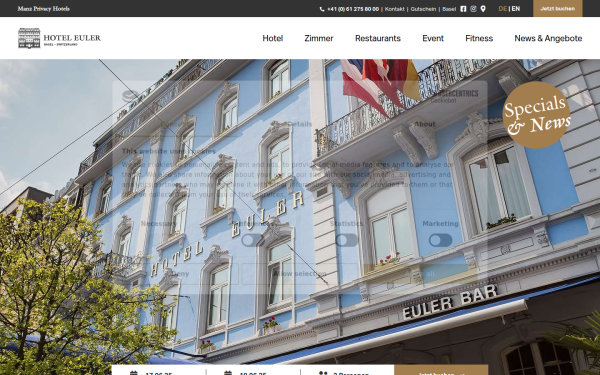The width and height of the screenshot is (600, 375).
Task: Switch the language to DE
Action: 502,8
